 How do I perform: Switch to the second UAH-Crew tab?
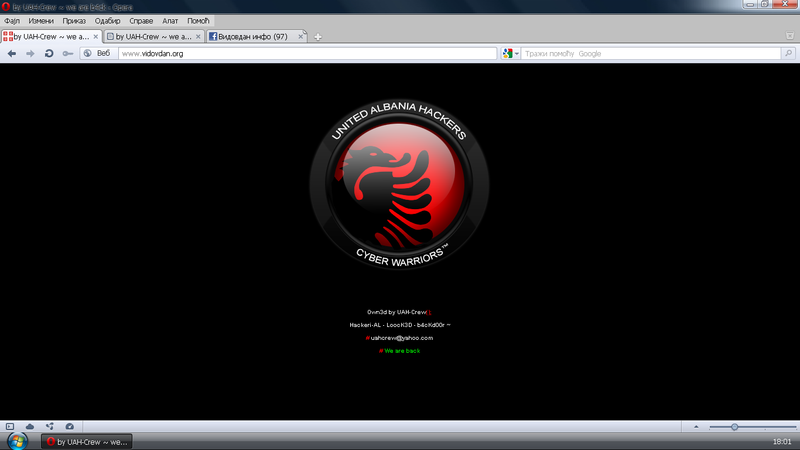click(x=154, y=37)
